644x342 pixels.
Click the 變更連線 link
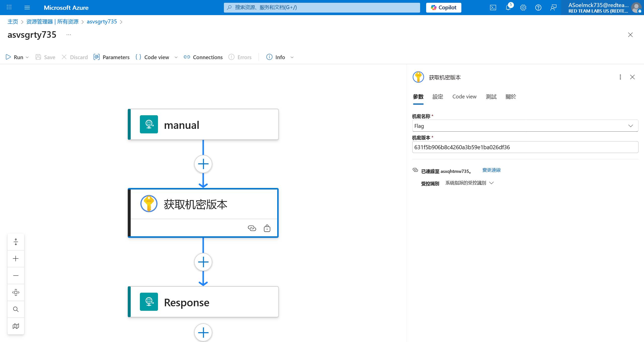click(491, 170)
